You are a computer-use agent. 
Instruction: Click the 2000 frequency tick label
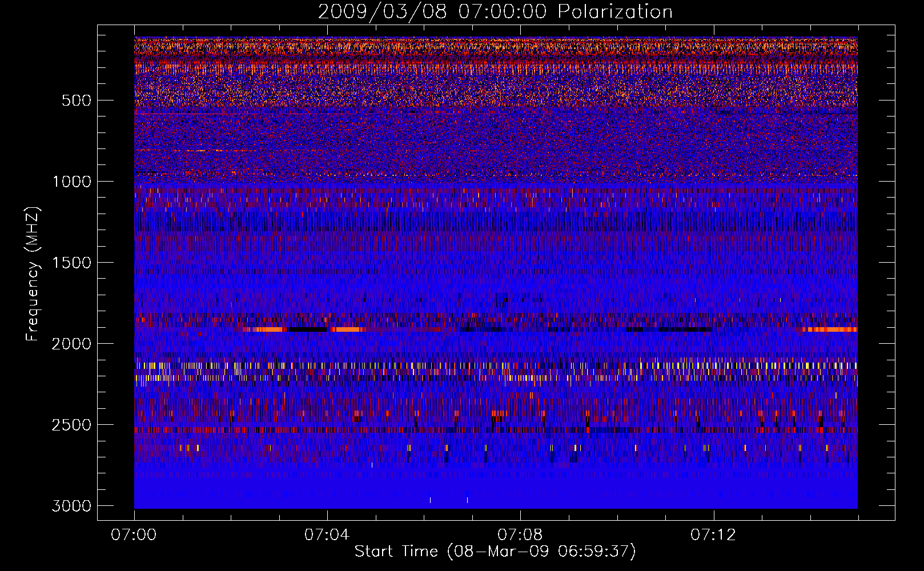pyautogui.click(x=71, y=344)
